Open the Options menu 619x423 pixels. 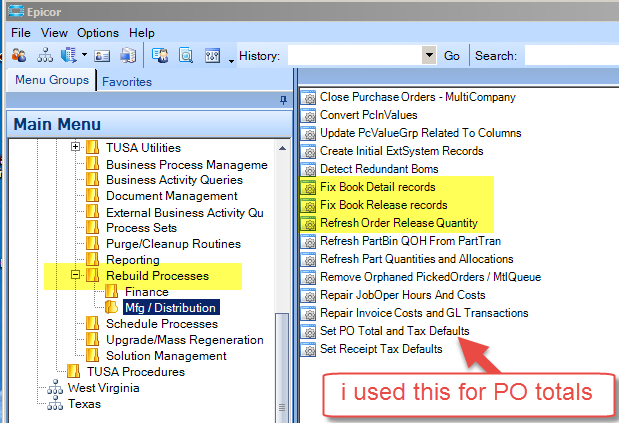98,33
